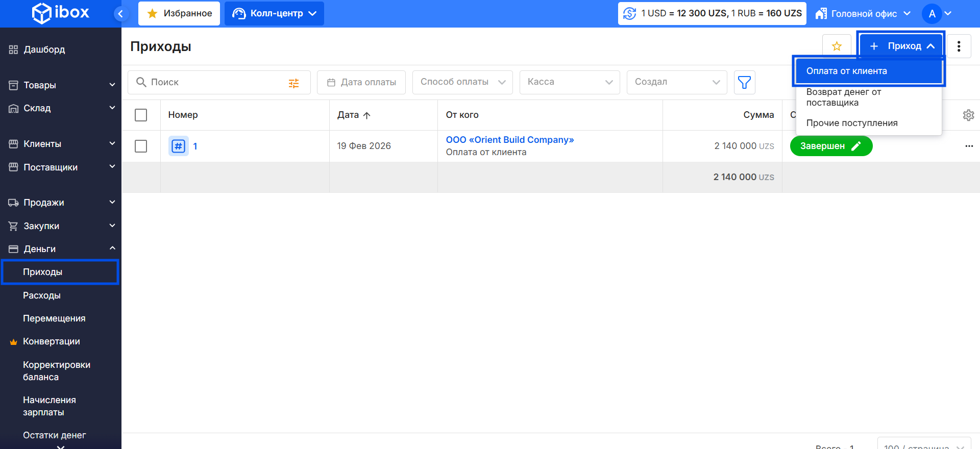
Task: Click the star favorite icon beside Приход
Action: click(x=837, y=46)
